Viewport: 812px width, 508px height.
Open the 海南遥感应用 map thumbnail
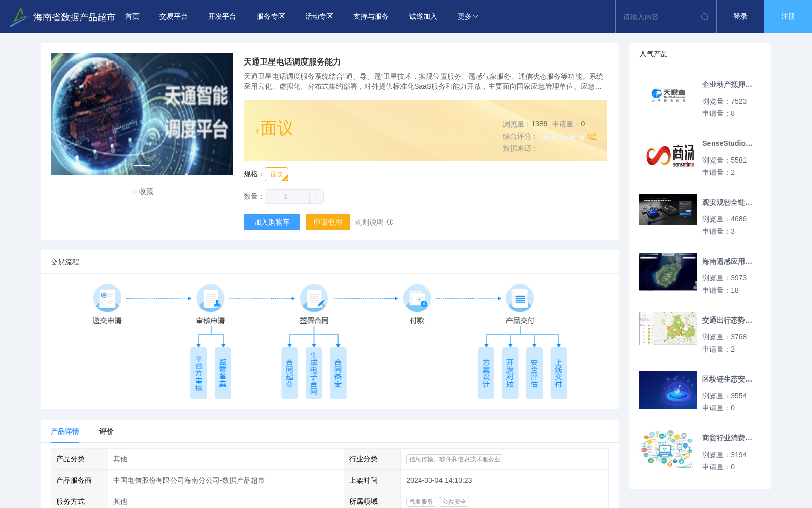coord(668,272)
